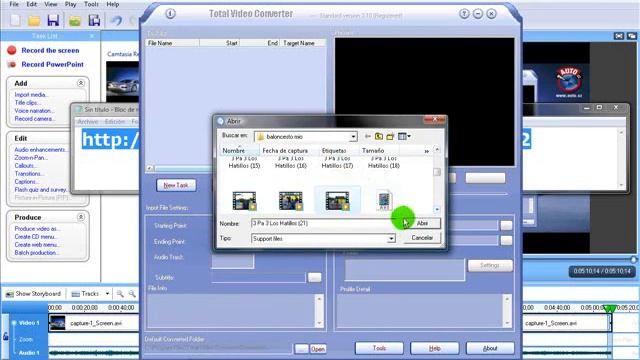Click the Show Storyboard icon

tap(9, 294)
